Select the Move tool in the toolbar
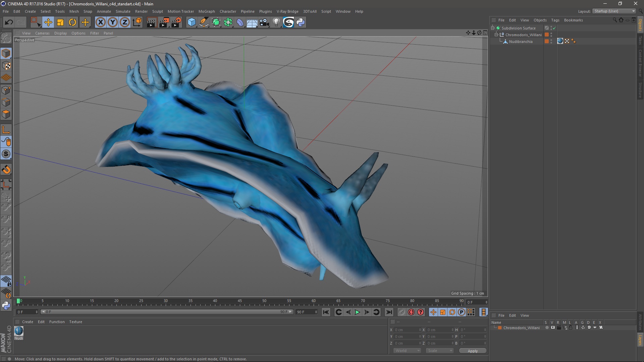The width and height of the screenshot is (644, 362). coord(48,22)
